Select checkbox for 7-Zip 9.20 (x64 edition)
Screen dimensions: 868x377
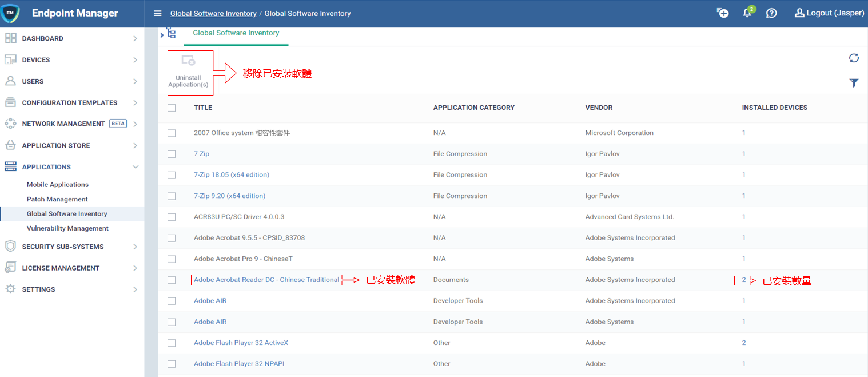pos(172,196)
